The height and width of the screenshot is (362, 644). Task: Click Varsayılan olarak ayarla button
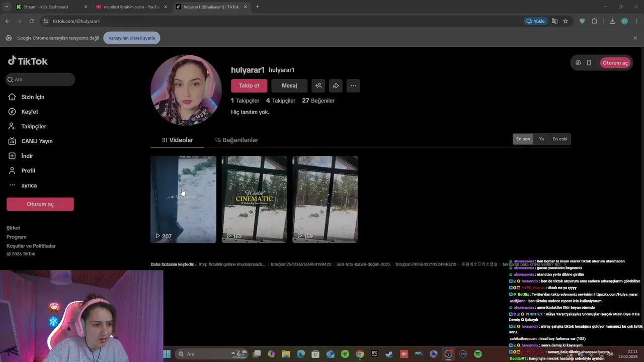coord(132,38)
